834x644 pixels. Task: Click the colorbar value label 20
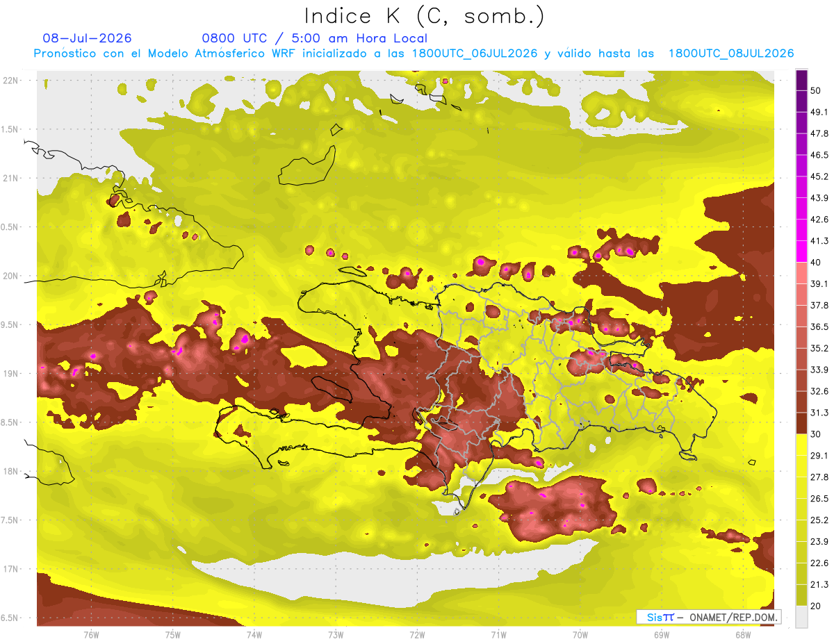815,606
